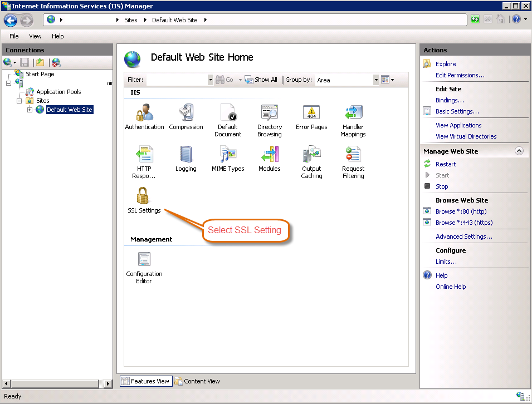Click Sites in the address breadcrumb
The height and width of the screenshot is (404, 532).
(x=130, y=20)
